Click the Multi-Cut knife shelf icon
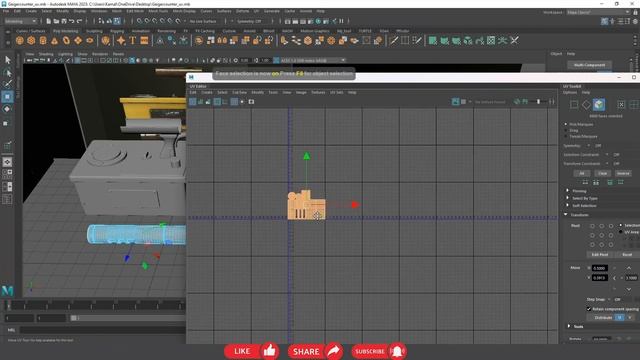The width and height of the screenshot is (640, 360). coord(393,40)
